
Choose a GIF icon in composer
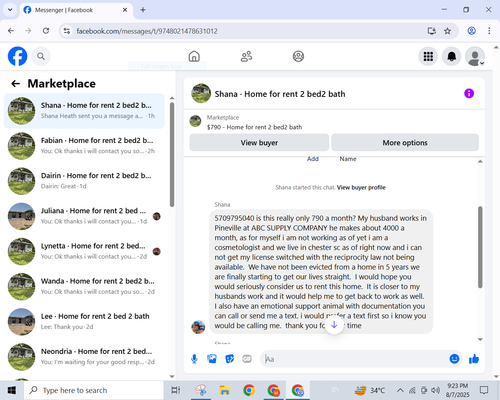pyautogui.click(x=247, y=359)
